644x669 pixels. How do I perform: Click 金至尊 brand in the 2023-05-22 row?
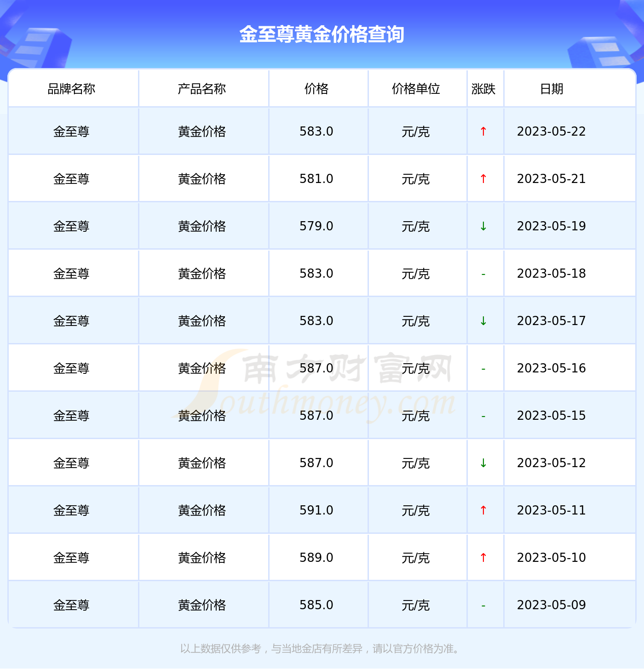tap(71, 132)
